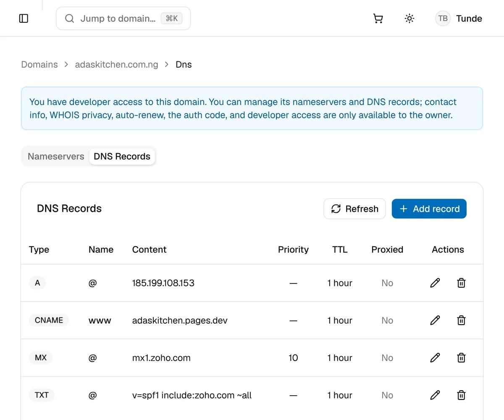The height and width of the screenshot is (420, 504).
Task: Open the TB user avatar
Action: click(443, 18)
